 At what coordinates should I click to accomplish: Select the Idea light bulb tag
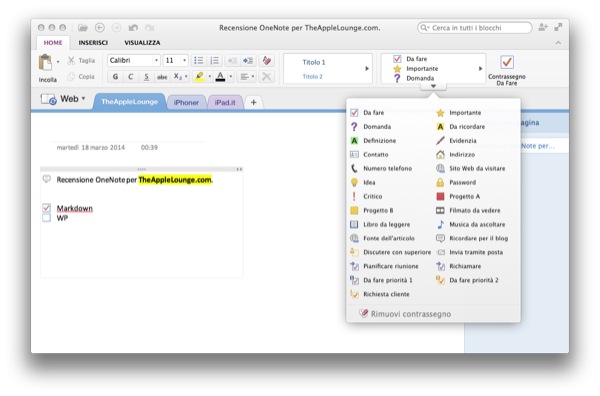(363, 183)
